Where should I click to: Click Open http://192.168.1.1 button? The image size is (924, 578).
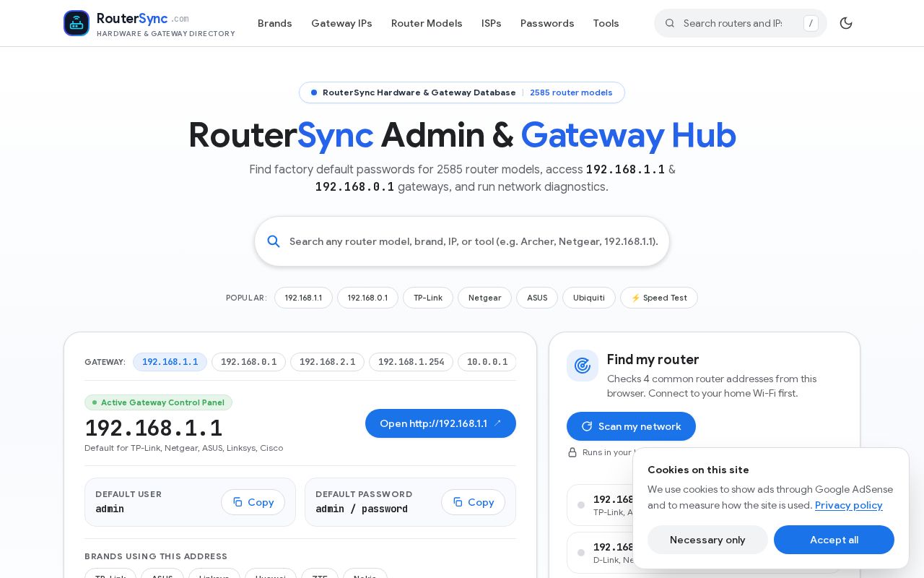[440, 423]
